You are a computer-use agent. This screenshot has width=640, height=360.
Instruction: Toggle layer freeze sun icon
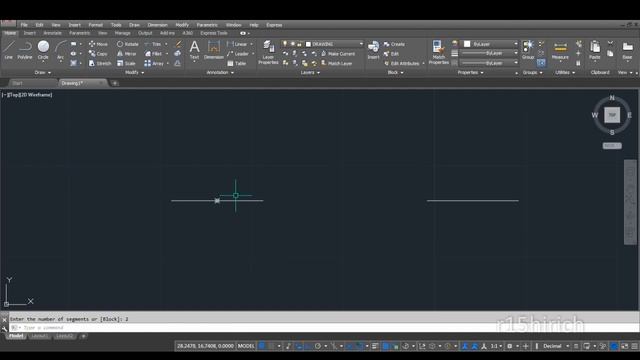(x=292, y=44)
